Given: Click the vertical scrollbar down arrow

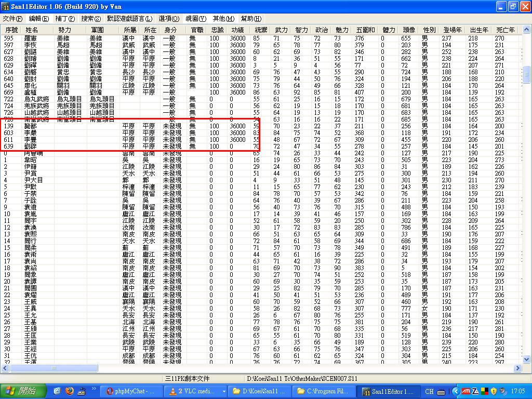Looking at the screenshot, I should [527, 361].
